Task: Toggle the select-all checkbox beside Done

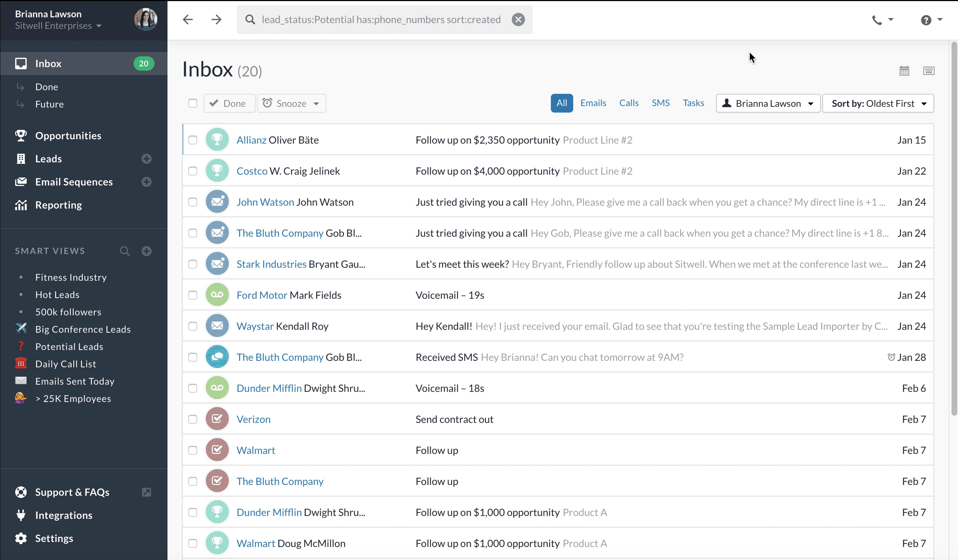Action: coord(193,103)
